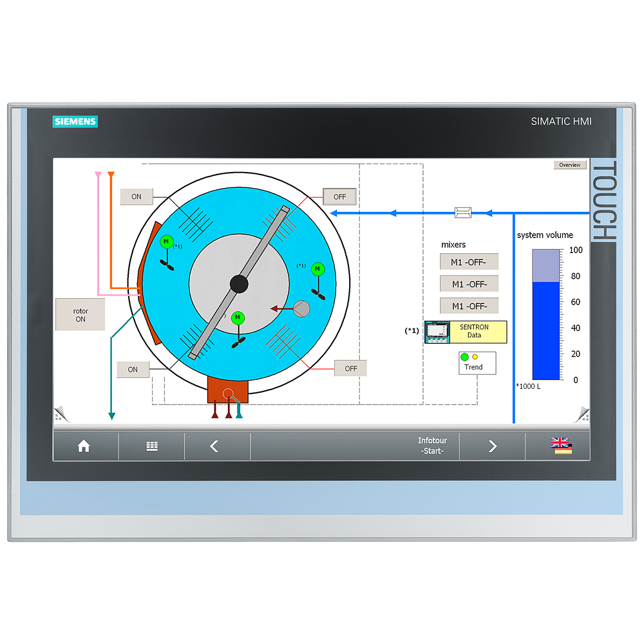Switch language using the flags icon
Screen dimensions: 644x644
560,446
